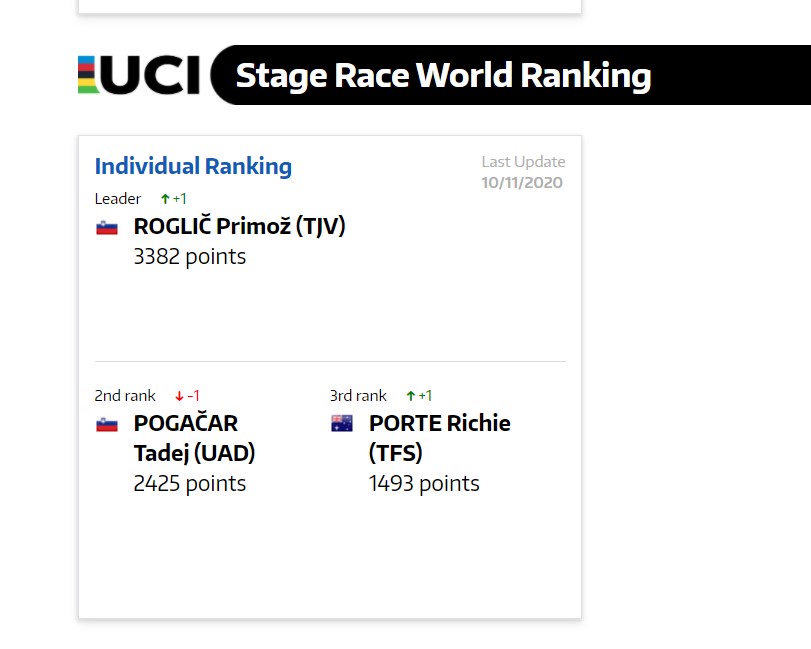Click Australian flag next to Porte

pos(342,424)
